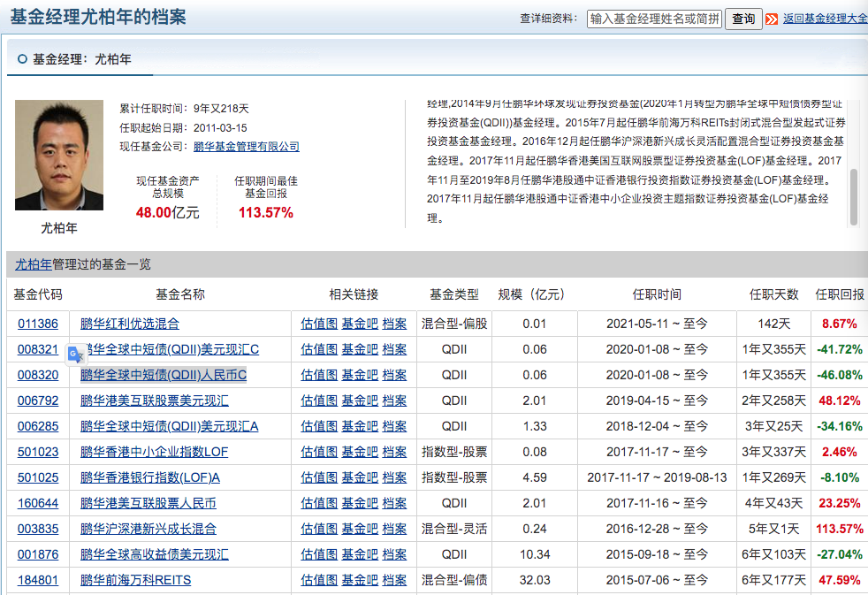868x595 pixels.
Task: Click the manager photo of 尤柏年
Action: pos(58,155)
